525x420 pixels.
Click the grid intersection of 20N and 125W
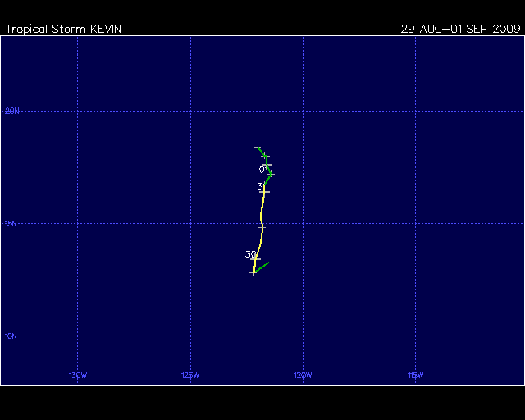point(190,111)
